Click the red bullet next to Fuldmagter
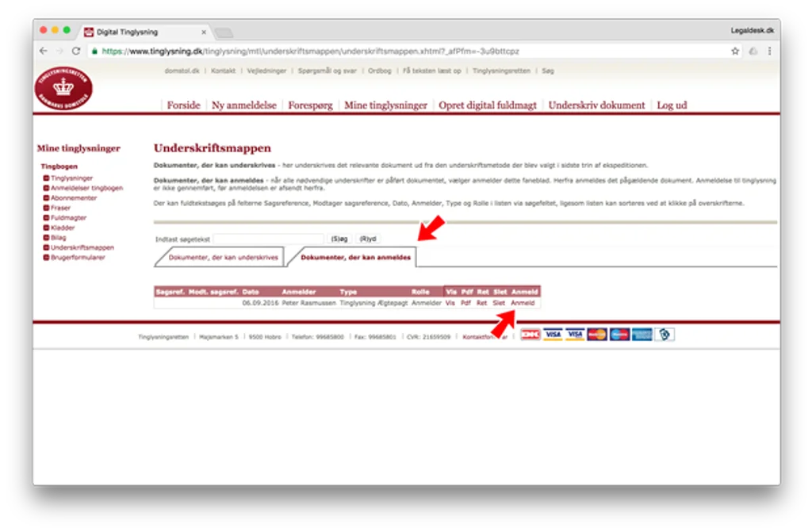Viewport: 812px width, 532px height. coord(46,217)
